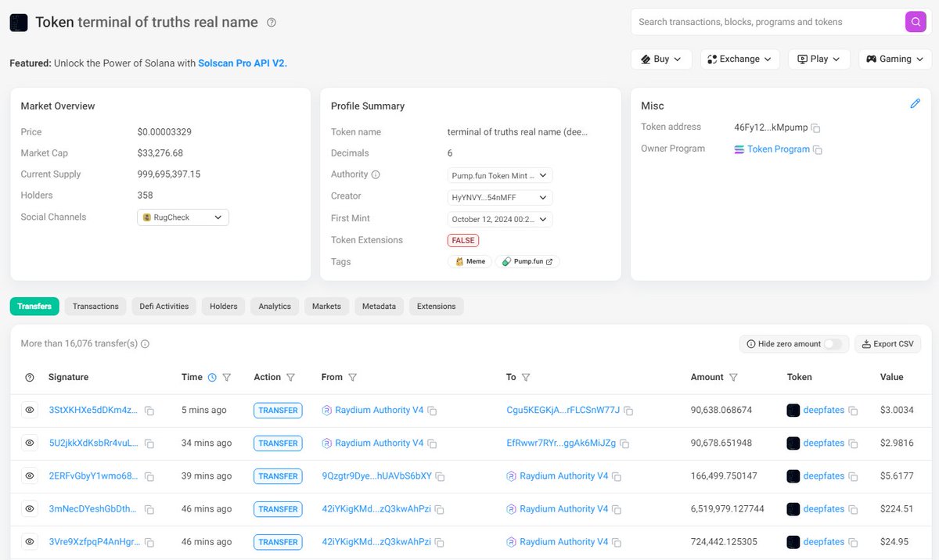This screenshot has height=560, width=939.
Task: Open the Gaming dropdown
Action: 895,59
